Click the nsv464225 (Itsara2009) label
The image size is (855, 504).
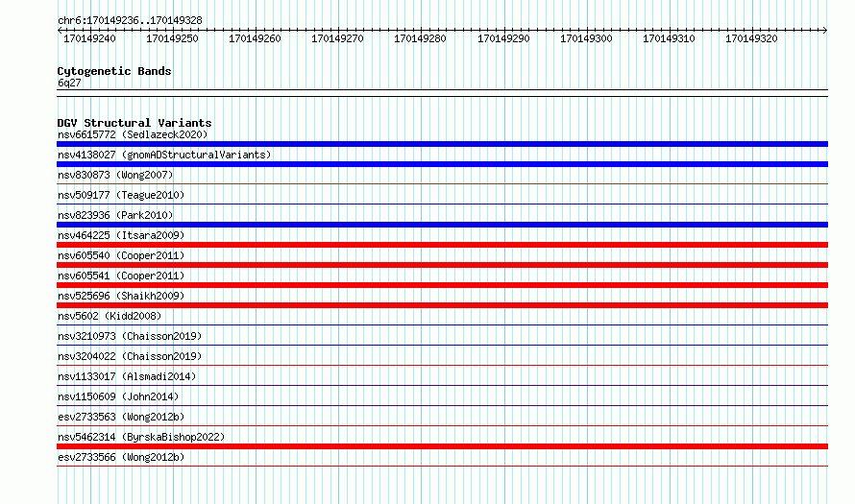tap(121, 235)
